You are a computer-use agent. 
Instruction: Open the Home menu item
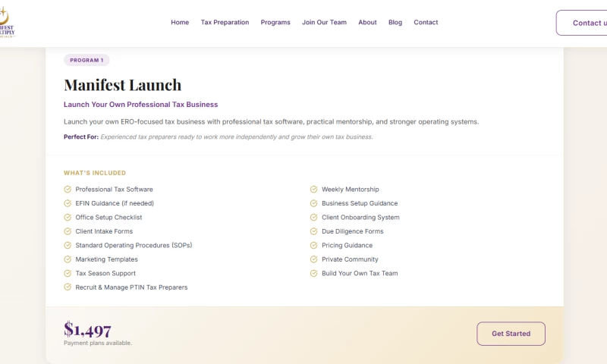click(x=180, y=23)
